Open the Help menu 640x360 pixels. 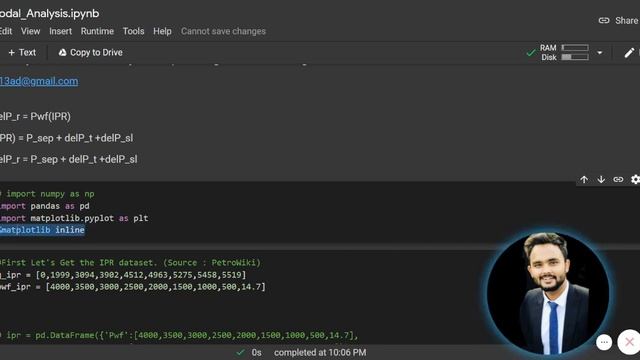[x=162, y=31]
